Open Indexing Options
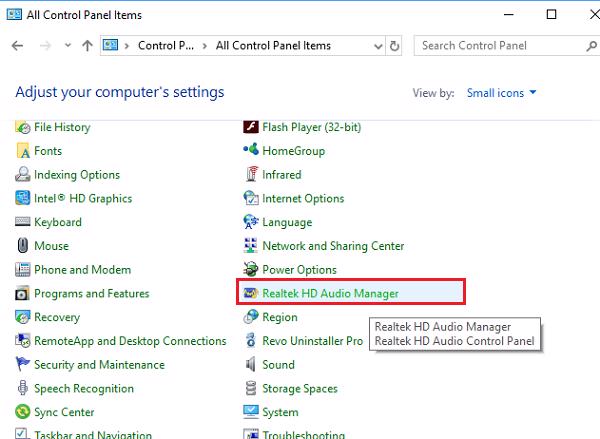 (77, 175)
